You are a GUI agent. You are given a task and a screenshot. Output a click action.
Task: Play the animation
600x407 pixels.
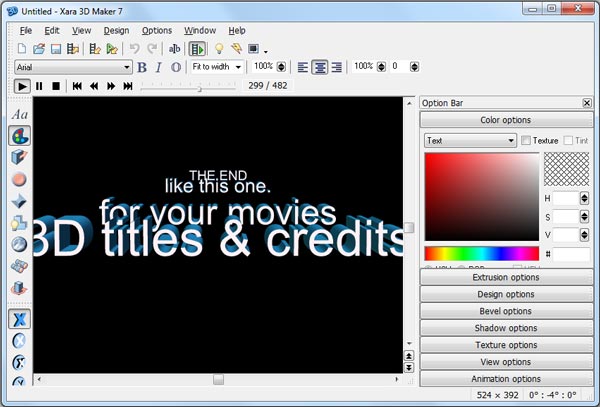(22, 86)
